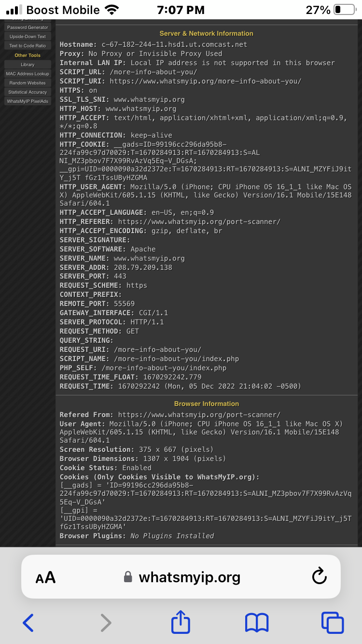Open the Password Generator tool
This screenshot has height=644, width=362.
point(27,27)
